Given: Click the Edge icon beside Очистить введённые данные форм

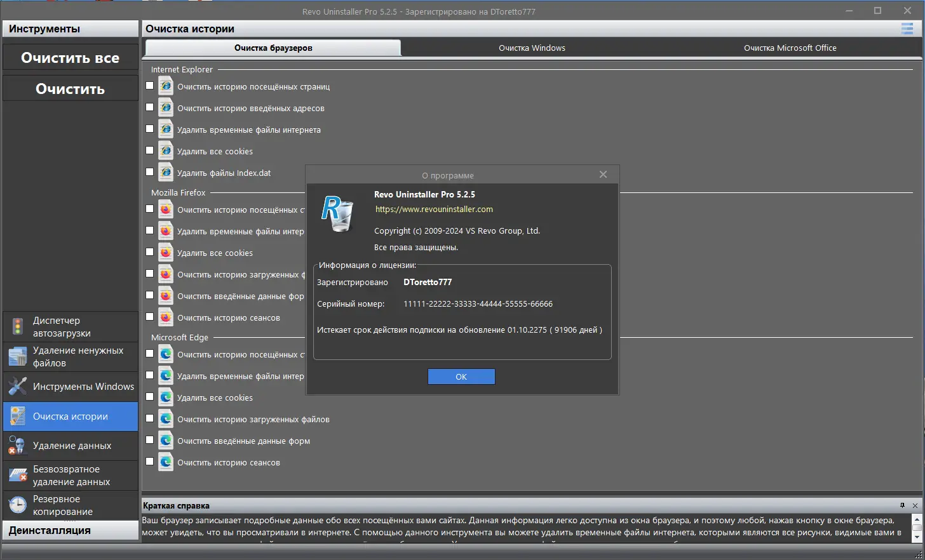Looking at the screenshot, I should coord(166,440).
